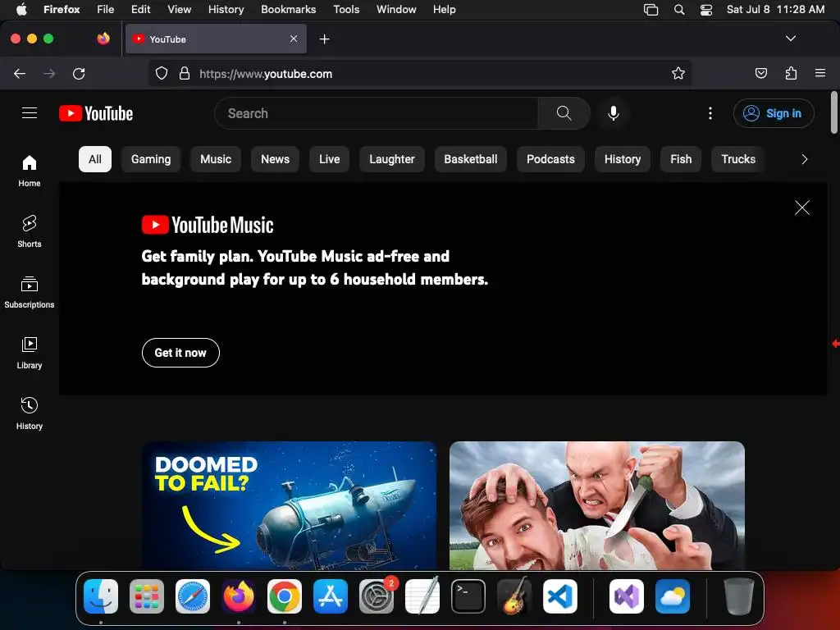Show more category chips with arrow

804,159
